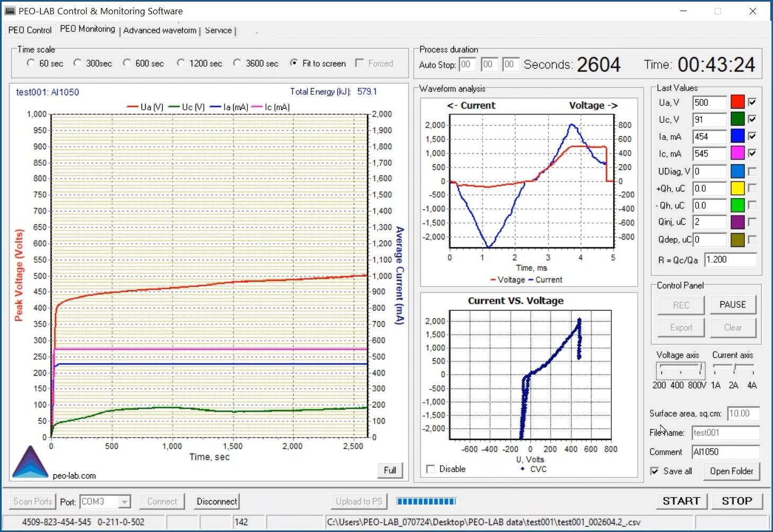Click the purple Qinj color swatch

(737, 222)
